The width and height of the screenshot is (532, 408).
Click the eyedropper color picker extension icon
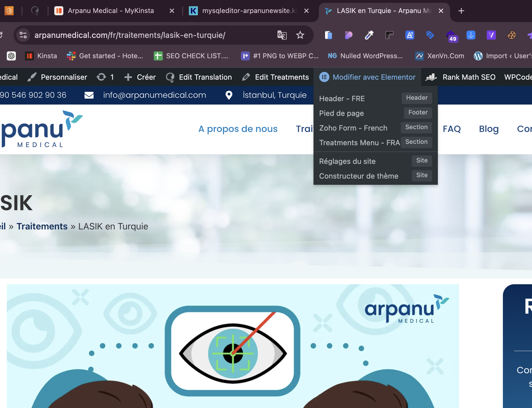tap(369, 35)
